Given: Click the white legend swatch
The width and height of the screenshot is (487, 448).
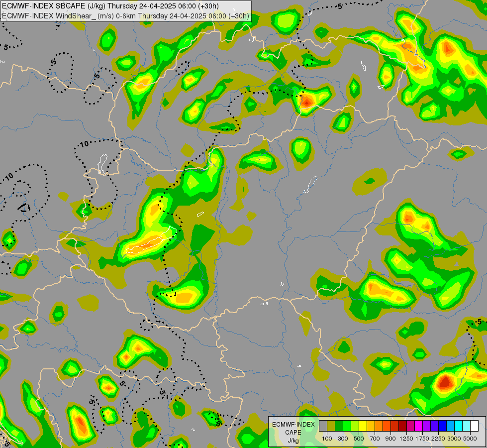Looking at the screenshot, I should 475,426.
